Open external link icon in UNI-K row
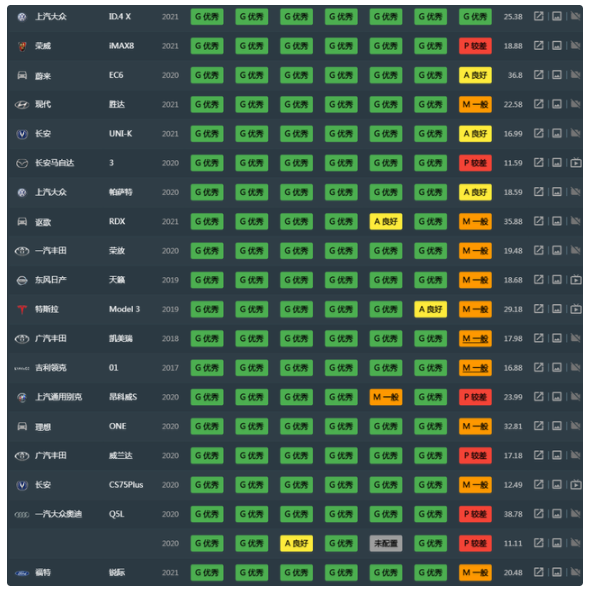 pyautogui.click(x=538, y=134)
